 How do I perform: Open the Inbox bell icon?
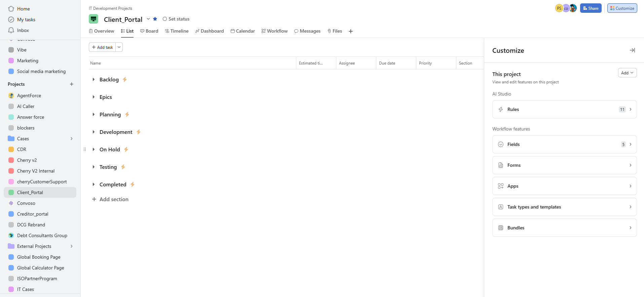(11, 30)
